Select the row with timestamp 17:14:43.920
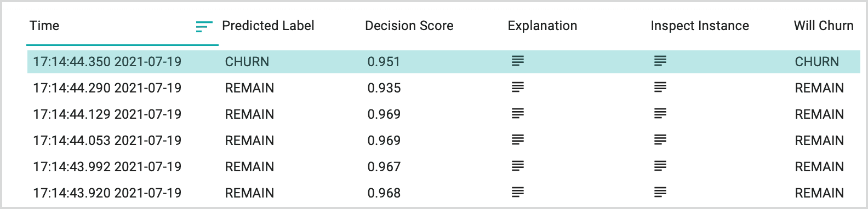The height and width of the screenshot is (209, 868). coord(444,193)
